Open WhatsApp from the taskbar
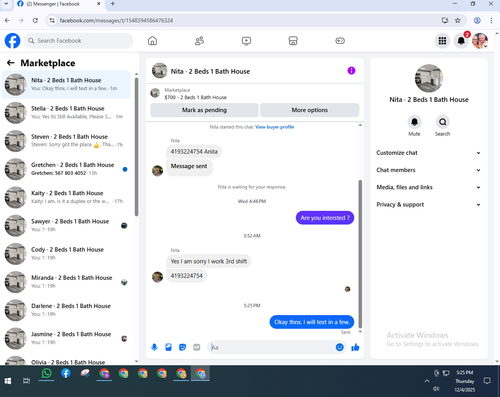 (x=46, y=373)
